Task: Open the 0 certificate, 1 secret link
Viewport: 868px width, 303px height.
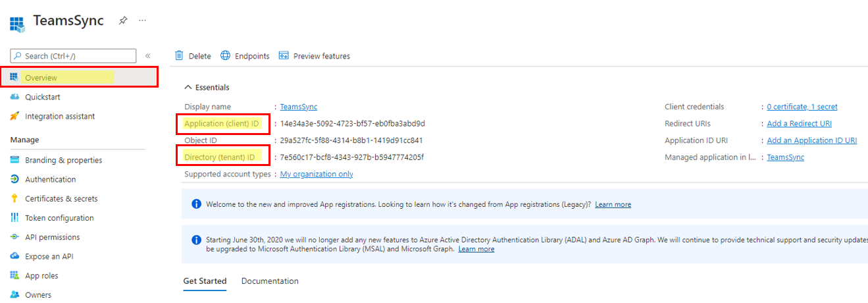Action: pyautogui.click(x=802, y=107)
